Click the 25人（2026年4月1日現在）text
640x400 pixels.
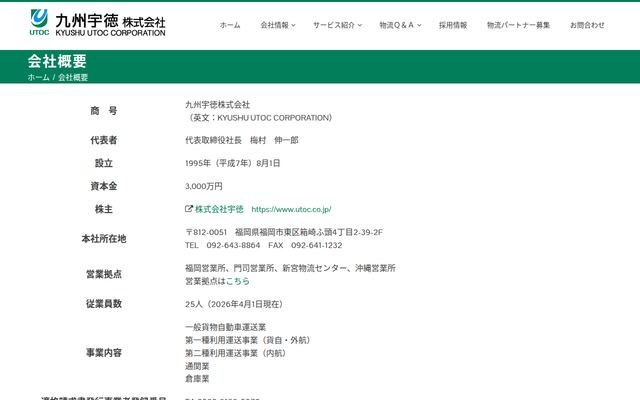pyautogui.click(x=235, y=304)
